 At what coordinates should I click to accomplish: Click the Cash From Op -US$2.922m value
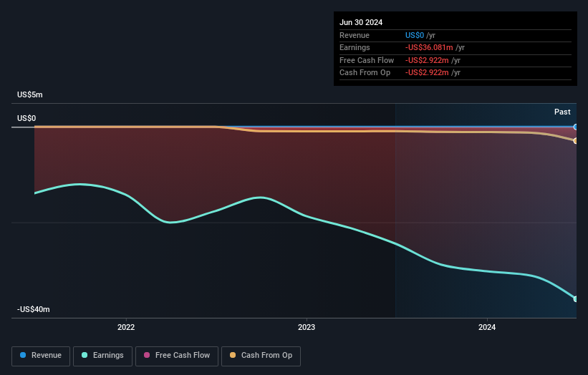[x=427, y=73]
